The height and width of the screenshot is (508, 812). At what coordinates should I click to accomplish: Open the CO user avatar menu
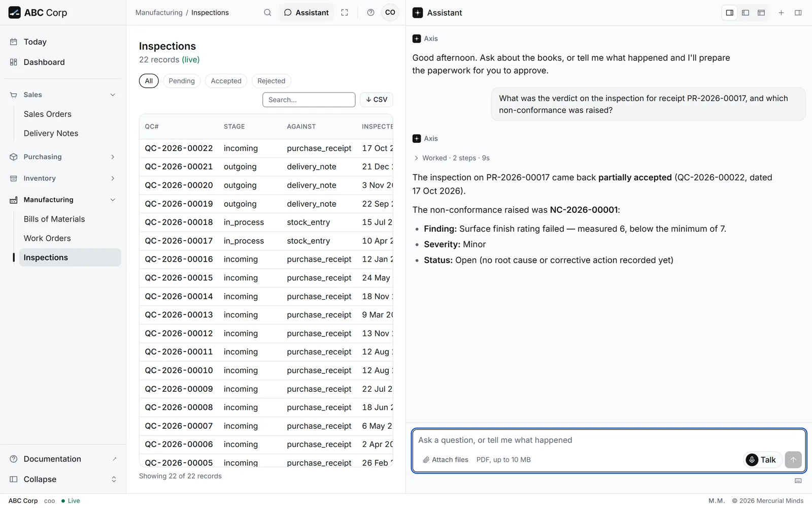coord(390,13)
